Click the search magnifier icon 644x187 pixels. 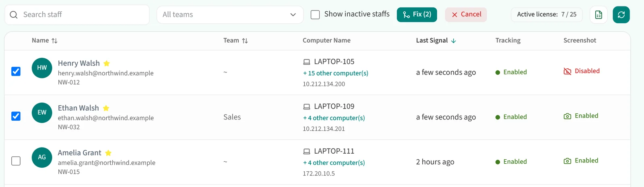pyautogui.click(x=14, y=15)
